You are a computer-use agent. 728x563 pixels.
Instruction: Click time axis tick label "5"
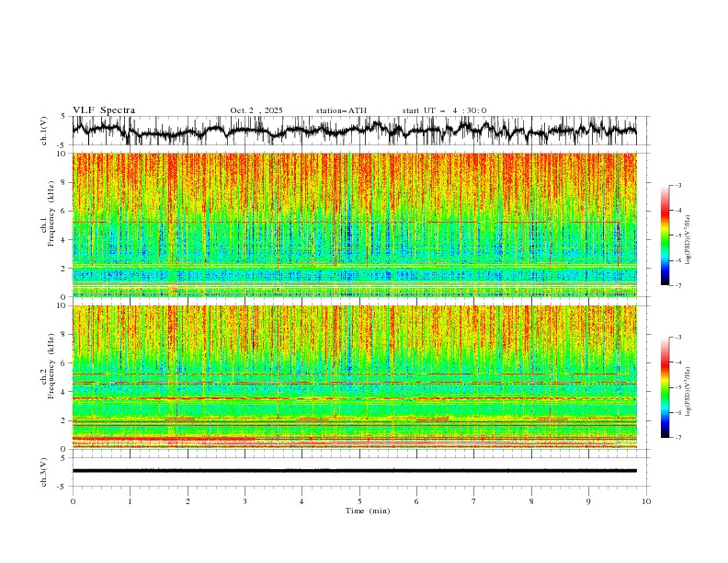click(x=359, y=501)
